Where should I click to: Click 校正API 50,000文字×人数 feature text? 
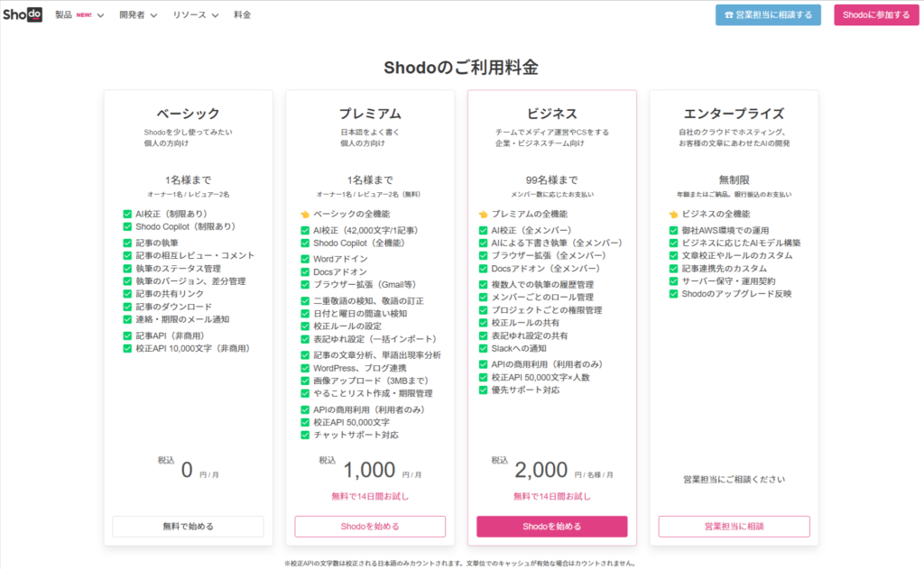pos(541,378)
